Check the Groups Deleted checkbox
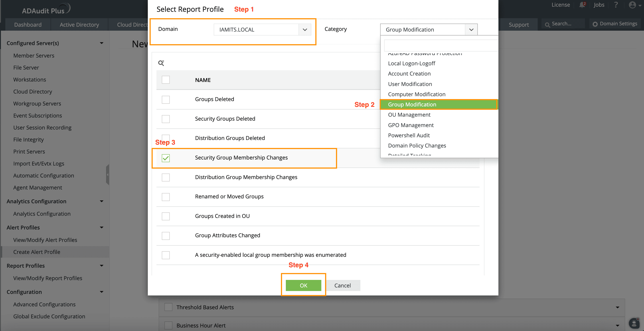The width and height of the screenshot is (644, 331). [x=166, y=100]
